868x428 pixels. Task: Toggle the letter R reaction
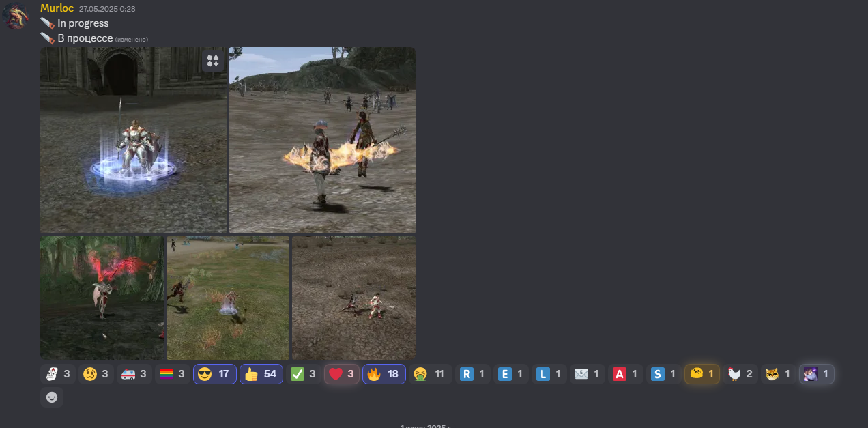click(x=473, y=374)
